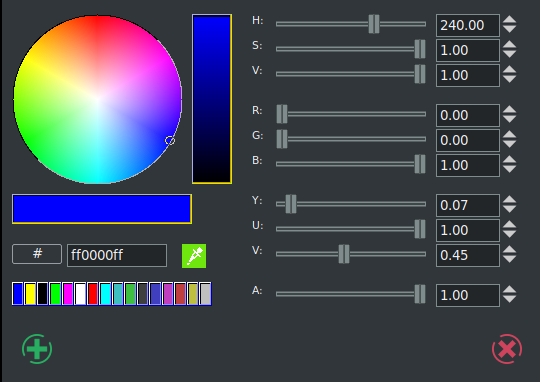Screen dimensions: 540x382
Task: Increase S value with up arrow
Action: (509, 45)
